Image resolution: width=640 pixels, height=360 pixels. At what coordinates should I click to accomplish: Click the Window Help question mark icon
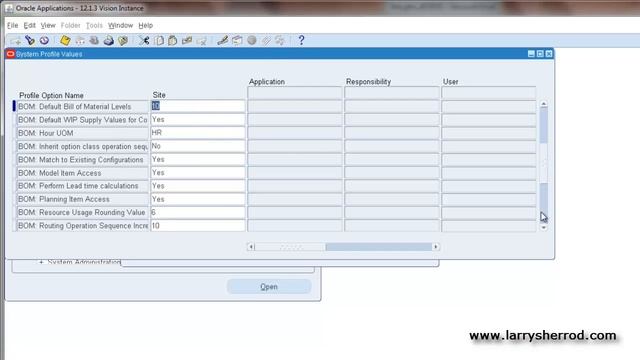pyautogui.click(x=301, y=40)
